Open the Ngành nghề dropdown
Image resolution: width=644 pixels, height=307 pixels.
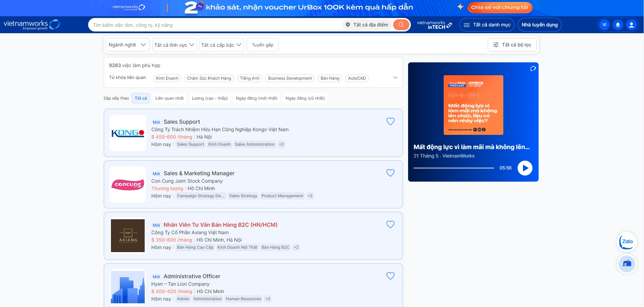tap(127, 45)
